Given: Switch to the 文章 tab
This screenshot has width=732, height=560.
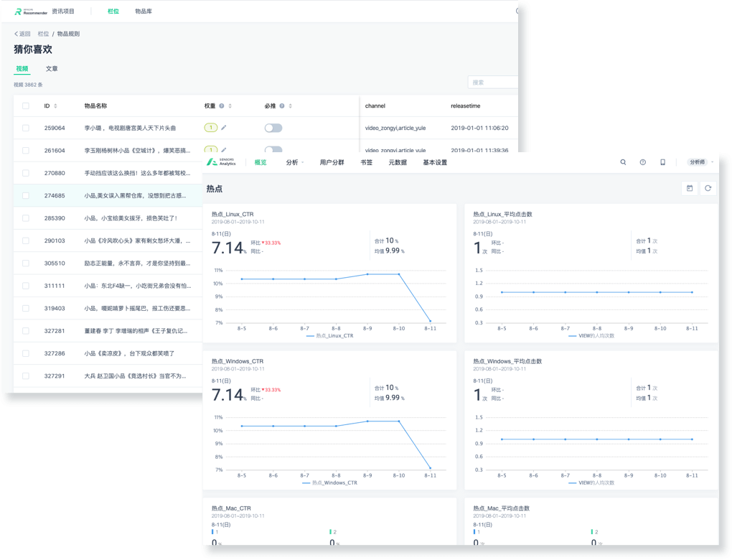Looking at the screenshot, I should click(x=52, y=69).
